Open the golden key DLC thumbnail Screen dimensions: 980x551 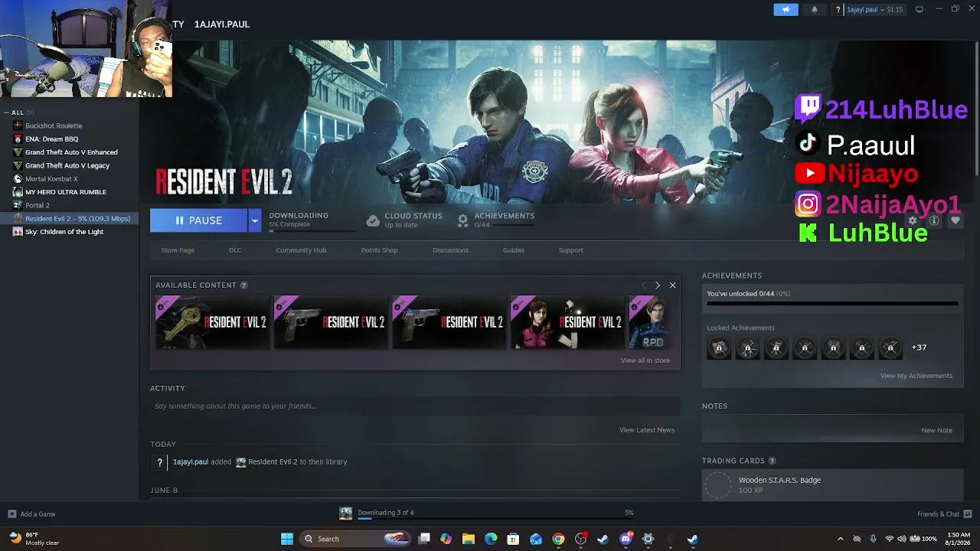pos(212,322)
